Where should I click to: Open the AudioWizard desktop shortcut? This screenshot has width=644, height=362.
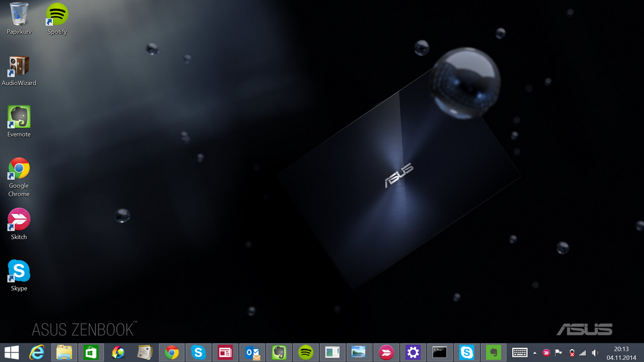(x=19, y=71)
